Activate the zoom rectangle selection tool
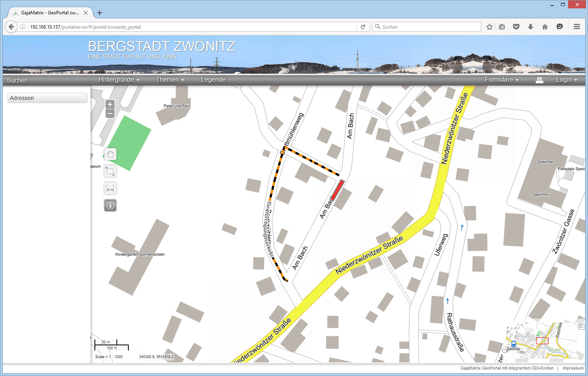 click(110, 171)
